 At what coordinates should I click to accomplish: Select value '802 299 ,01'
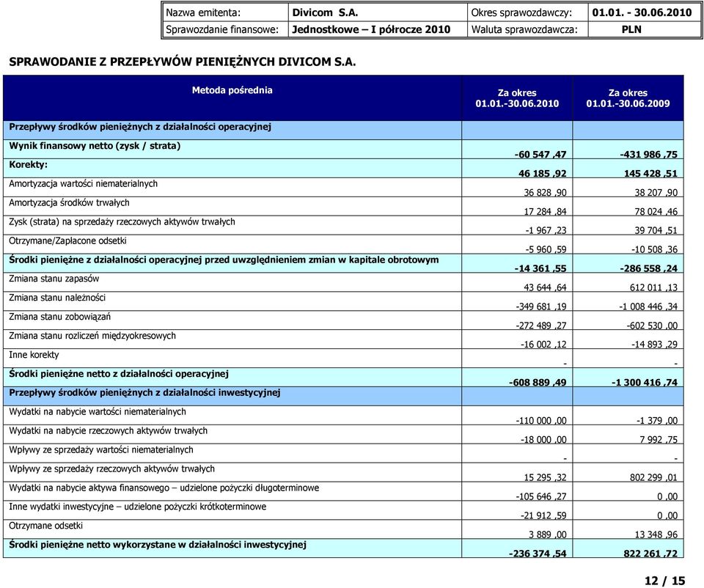653,477
